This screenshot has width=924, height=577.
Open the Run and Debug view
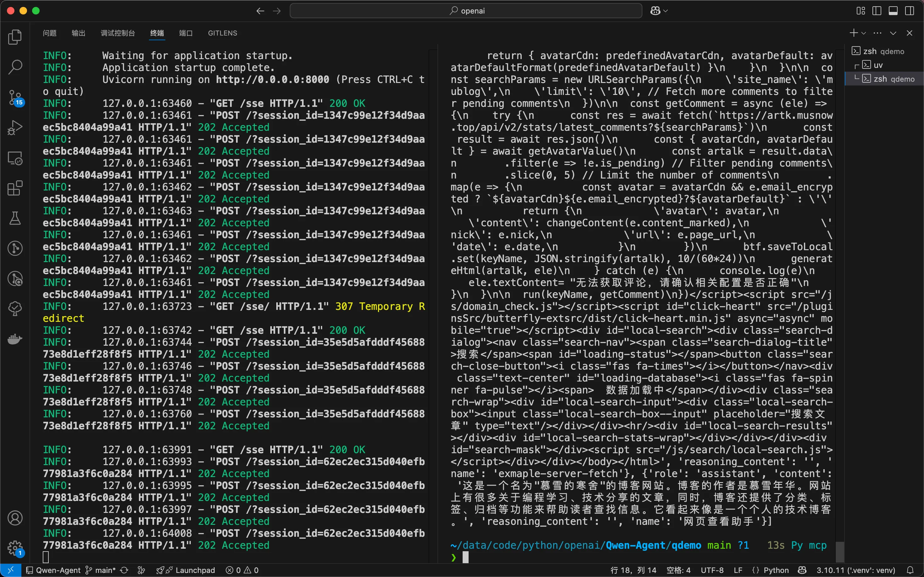(x=15, y=128)
